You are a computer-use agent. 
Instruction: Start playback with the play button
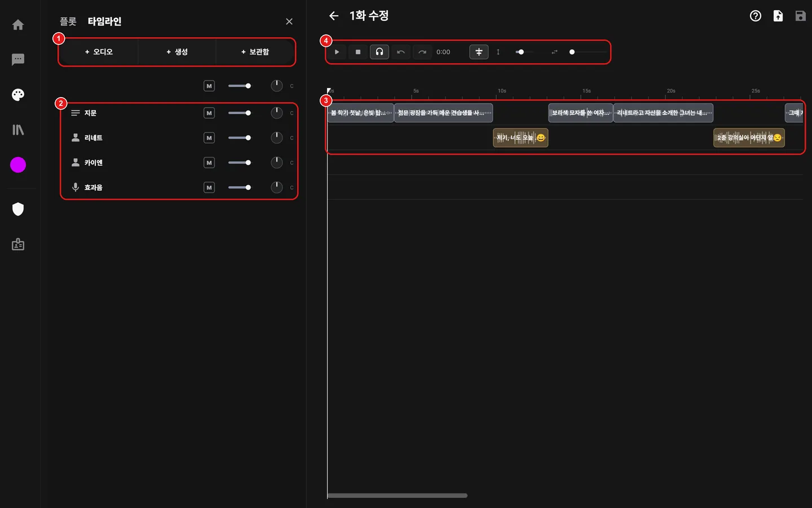pos(337,52)
